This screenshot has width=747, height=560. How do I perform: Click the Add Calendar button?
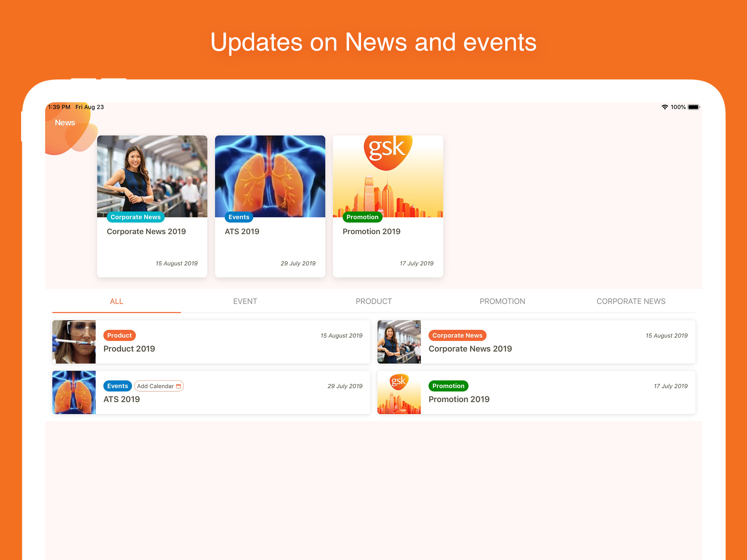(x=159, y=386)
